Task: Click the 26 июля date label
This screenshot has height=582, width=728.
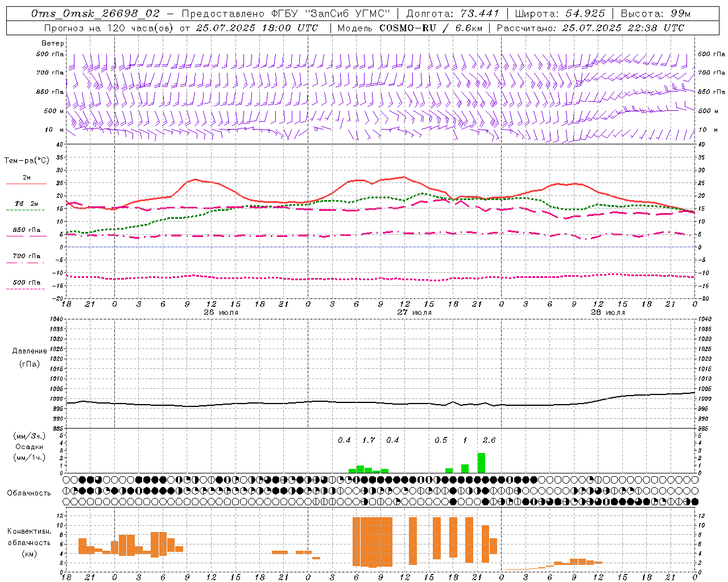Action: (x=221, y=313)
